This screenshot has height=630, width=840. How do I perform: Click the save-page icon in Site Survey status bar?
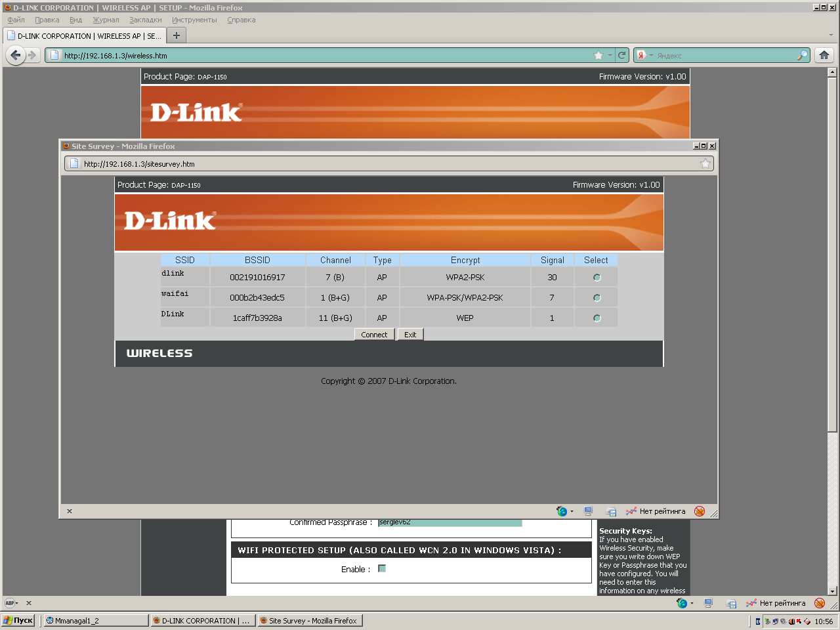pos(611,512)
